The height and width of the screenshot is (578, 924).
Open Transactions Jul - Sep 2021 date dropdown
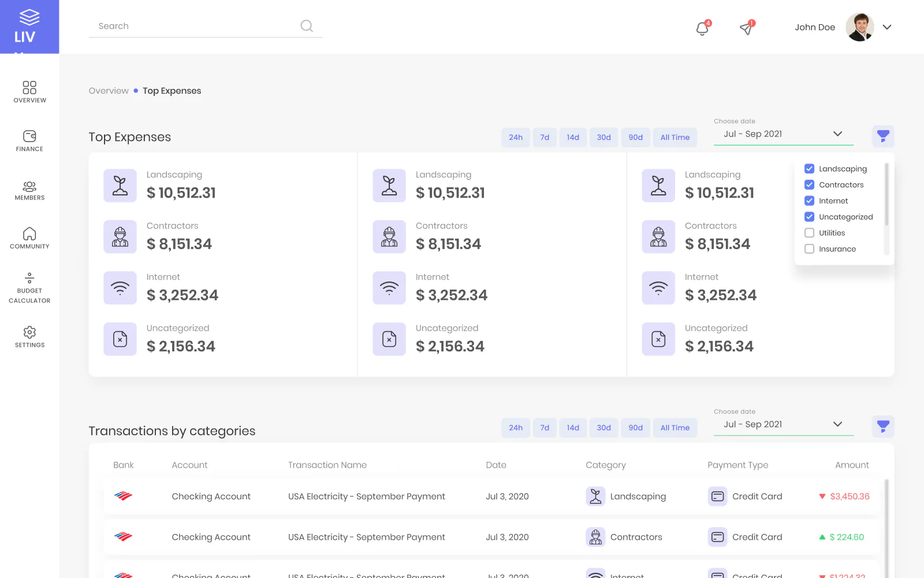coord(783,424)
